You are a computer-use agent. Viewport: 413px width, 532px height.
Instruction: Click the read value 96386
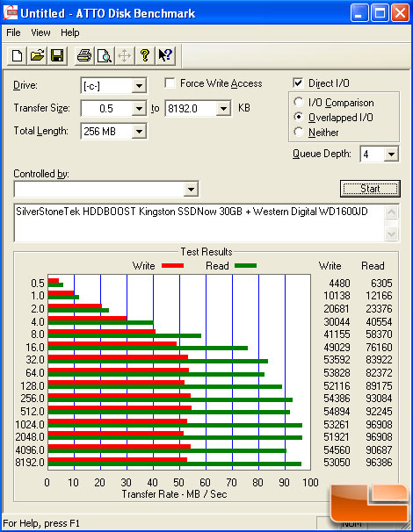pyautogui.click(x=379, y=463)
